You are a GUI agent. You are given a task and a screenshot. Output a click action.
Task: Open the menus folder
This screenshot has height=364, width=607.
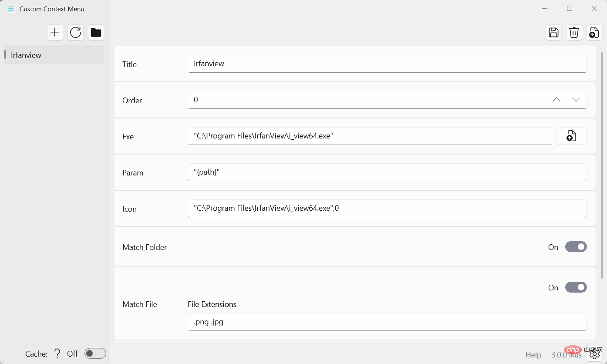[96, 32]
